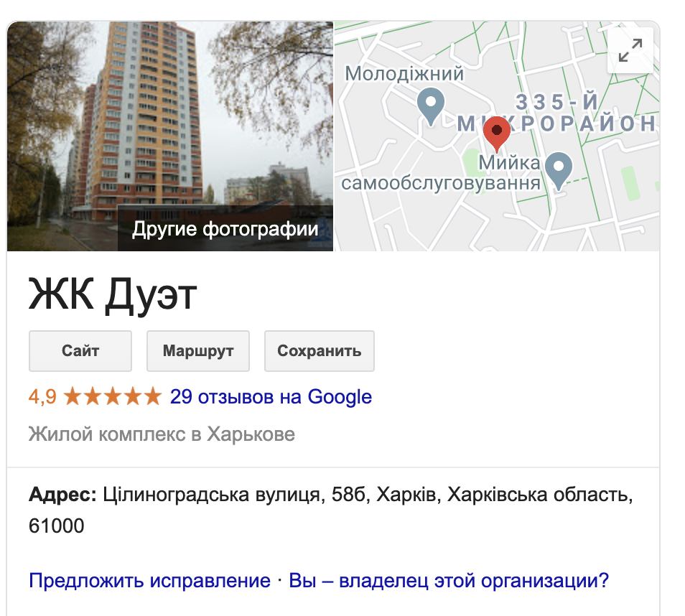Expand the map to full view

coord(630,50)
